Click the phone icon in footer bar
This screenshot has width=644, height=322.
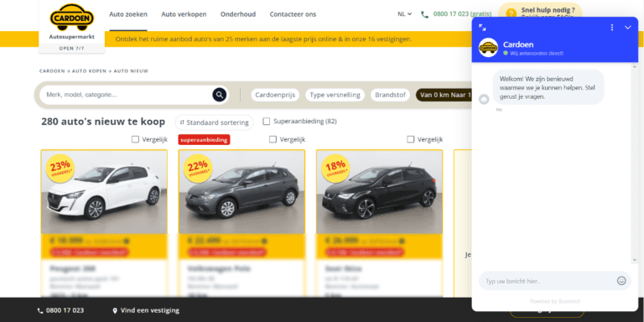click(x=40, y=311)
